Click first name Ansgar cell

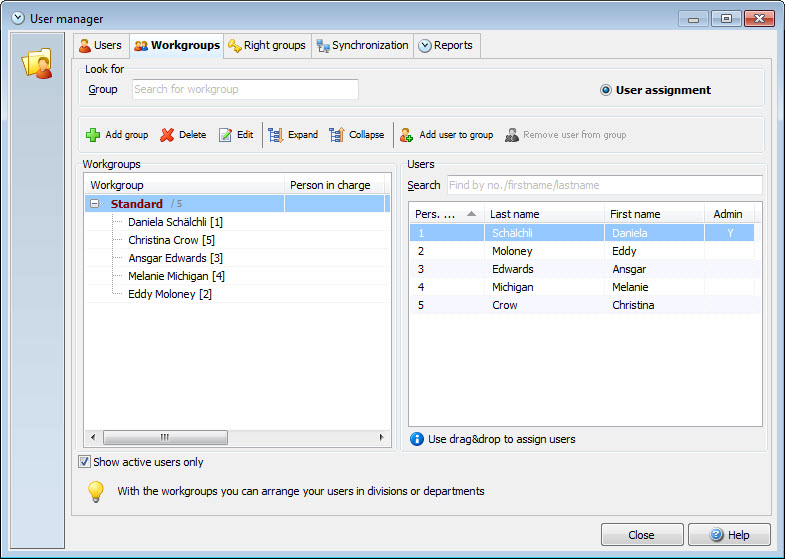click(x=654, y=269)
